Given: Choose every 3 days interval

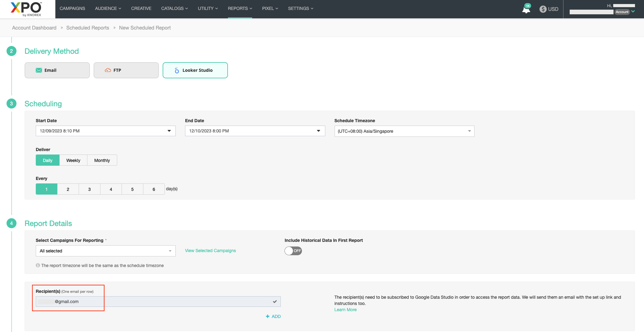Looking at the screenshot, I should click(x=89, y=189).
